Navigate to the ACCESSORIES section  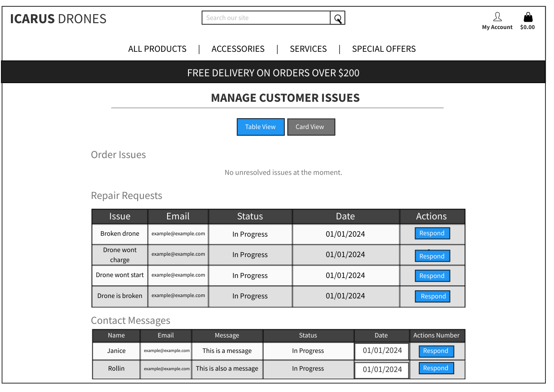point(238,49)
